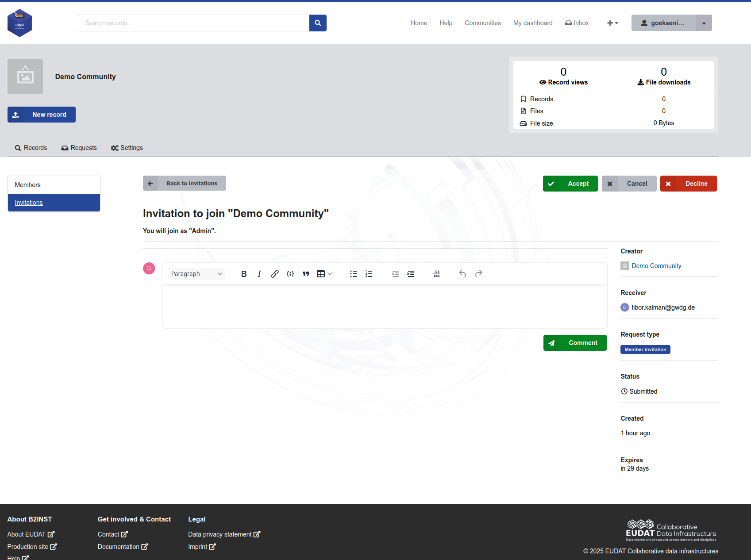Toggle italic formatting in editor

click(259, 274)
